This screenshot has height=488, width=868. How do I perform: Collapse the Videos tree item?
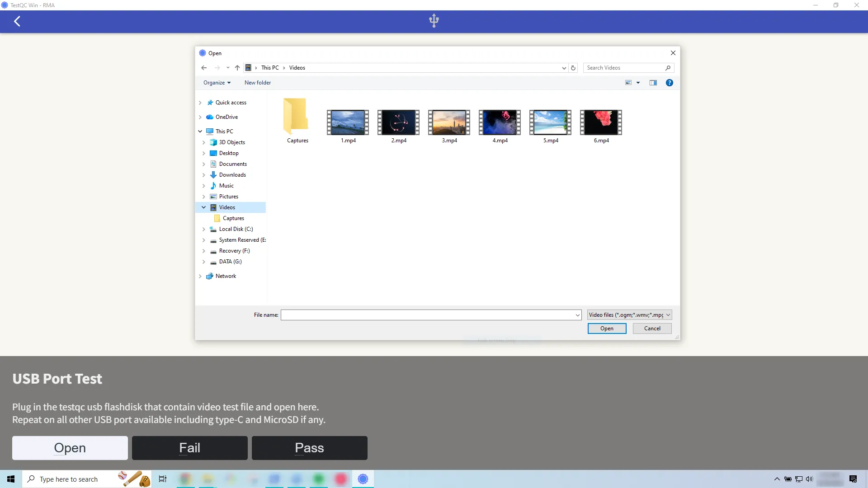coord(204,207)
